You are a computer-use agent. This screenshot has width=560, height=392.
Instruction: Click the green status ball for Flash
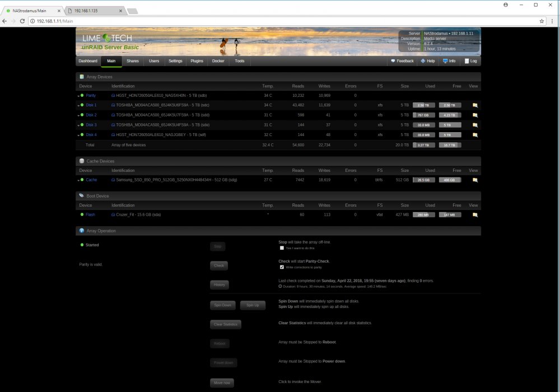[82, 214]
